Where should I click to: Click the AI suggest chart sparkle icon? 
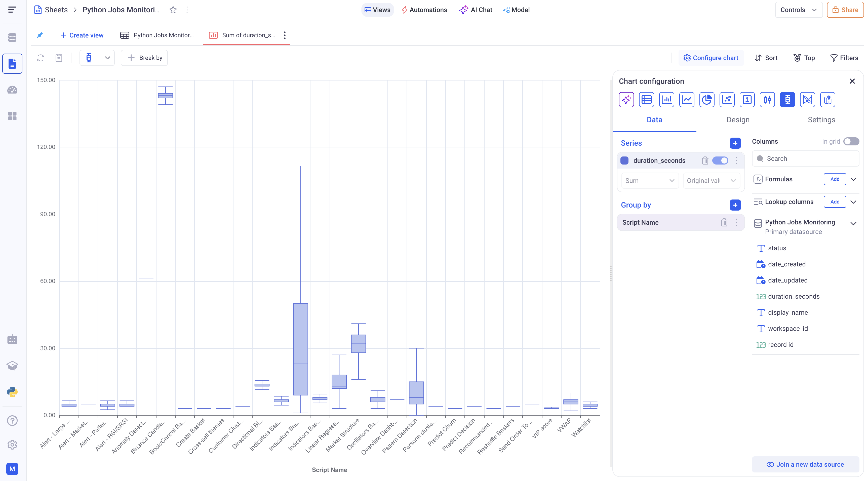pos(626,100)
